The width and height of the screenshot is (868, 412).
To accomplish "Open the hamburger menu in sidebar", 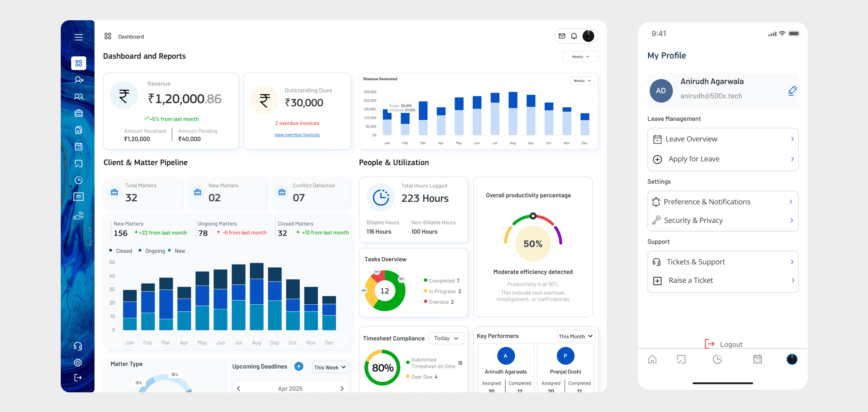I will (x=78, y=37).
